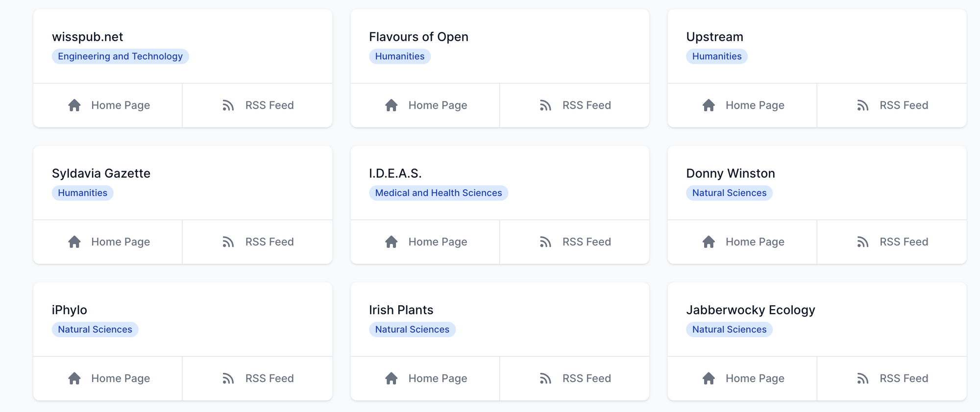980x412 pixels.
Task: Open the RSS Feed link for Upstream
Action: point(903,105)
